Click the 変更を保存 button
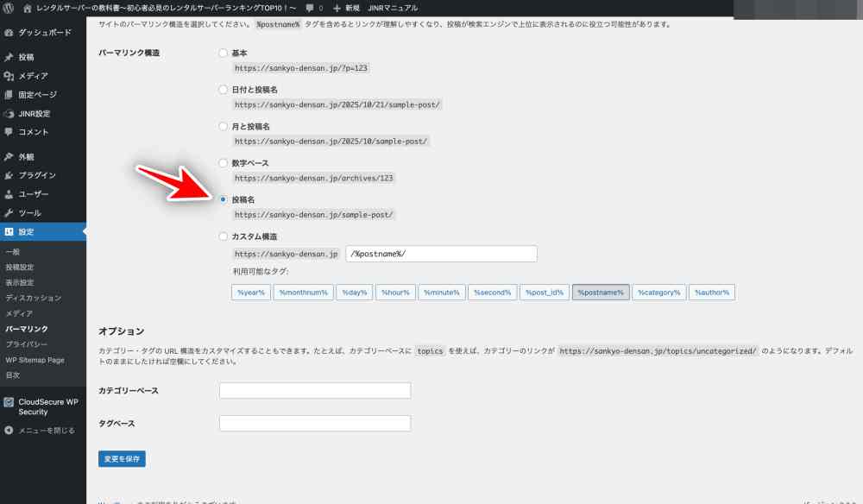 coord(122,459)
